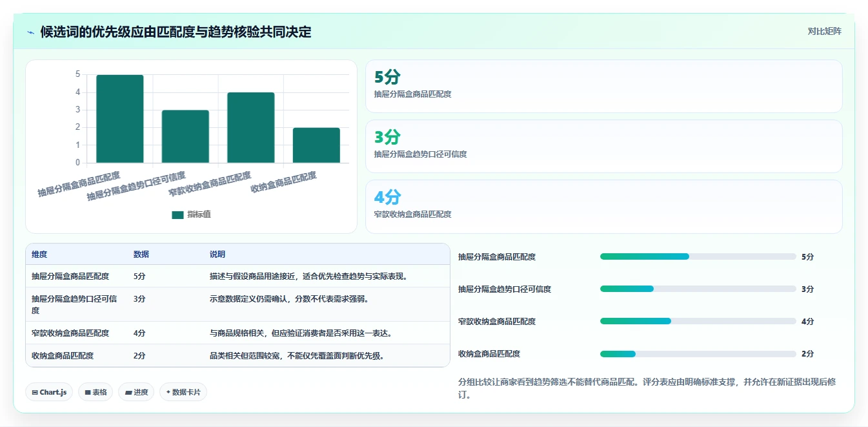Click the 说明 column header
This screenshot has height=427, width=868.
[x=217, y=255]
